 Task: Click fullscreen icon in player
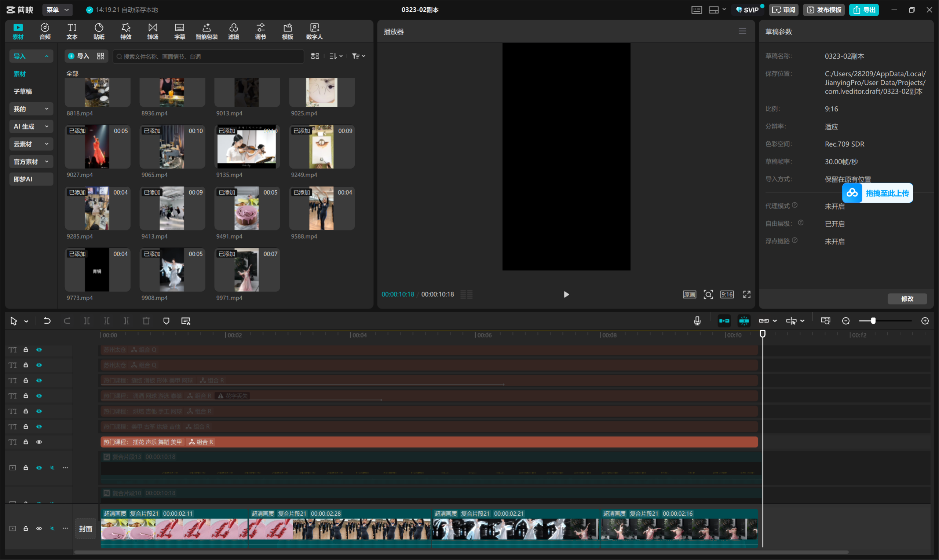pyautogui.click(x=746, y=294)
